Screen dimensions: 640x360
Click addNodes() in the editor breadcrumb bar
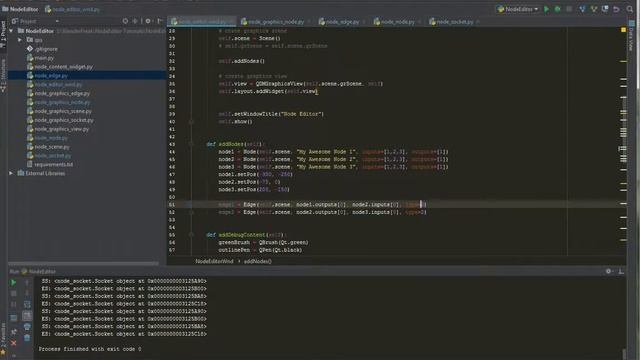258,261
